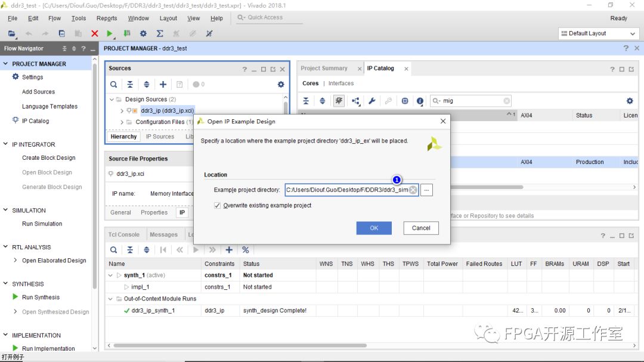Click the red X cancel toolbar icon
Image resolution: width=644 pixels, height=362 pixels.
[94, 34]
